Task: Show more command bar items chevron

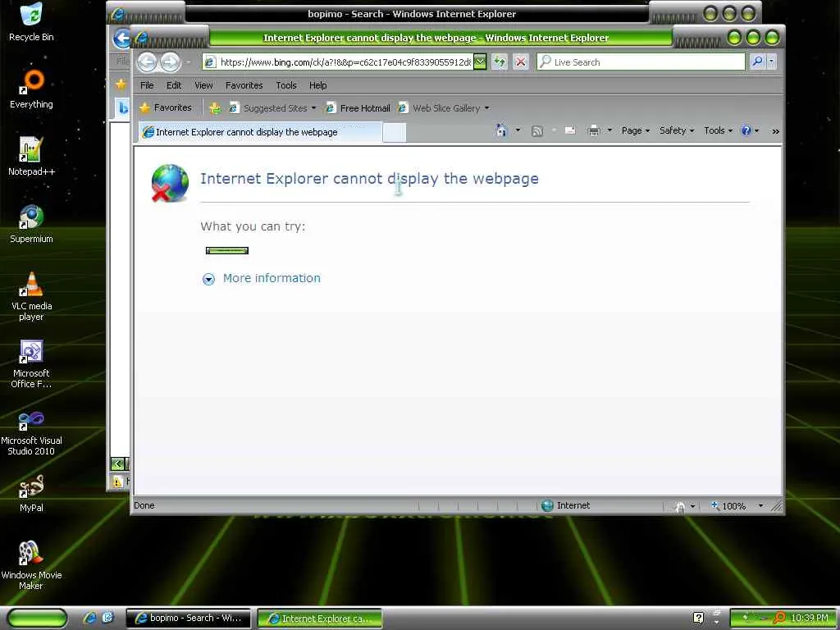Action: (775, 131)
